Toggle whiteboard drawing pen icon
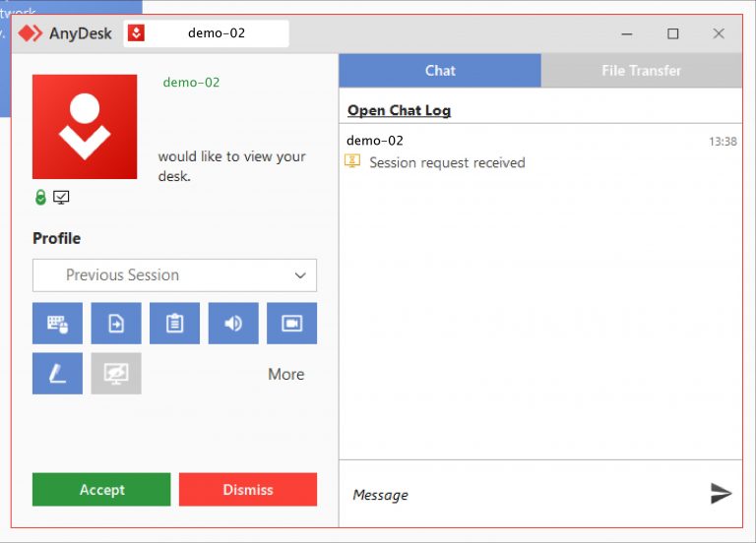The width and height of the screenshot is (756, 543). [x=57, y=374]
